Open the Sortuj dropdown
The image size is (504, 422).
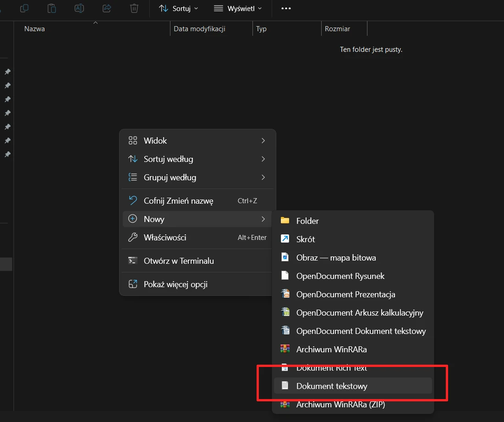click(x=178, y=8)
